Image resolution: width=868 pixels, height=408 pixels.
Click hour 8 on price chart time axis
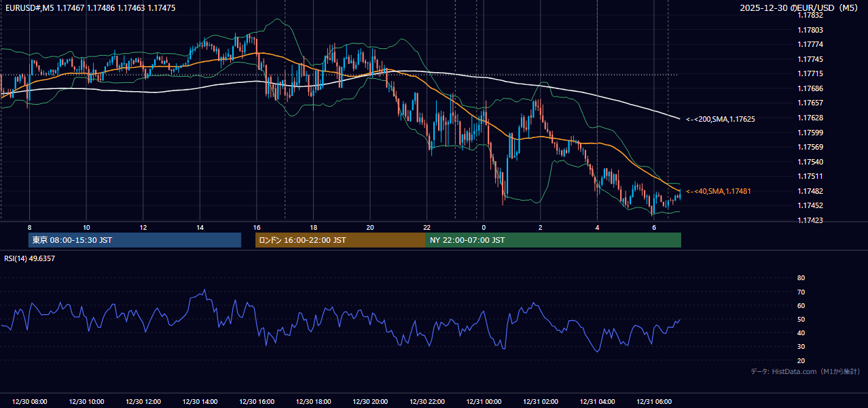click(29, 227)
